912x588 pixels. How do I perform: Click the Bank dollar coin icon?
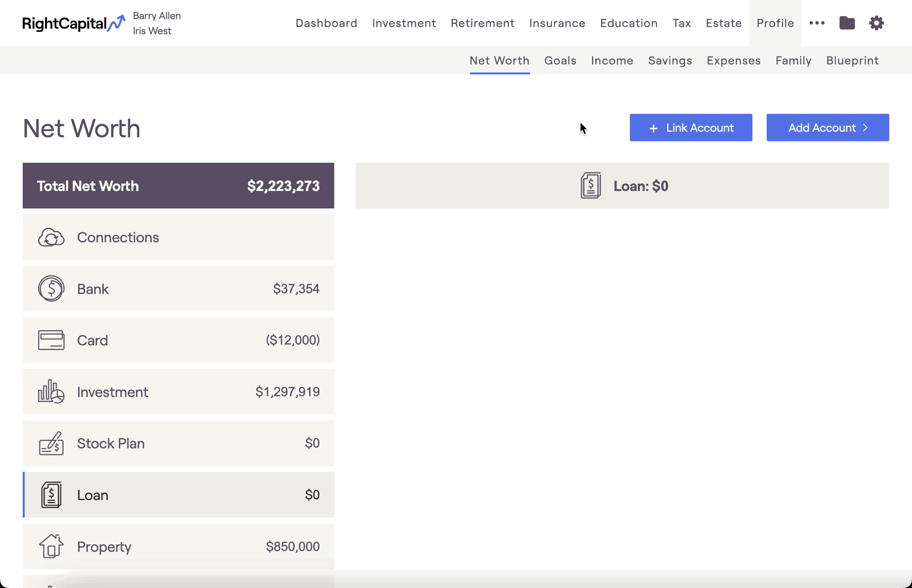(x=51, y=289)
